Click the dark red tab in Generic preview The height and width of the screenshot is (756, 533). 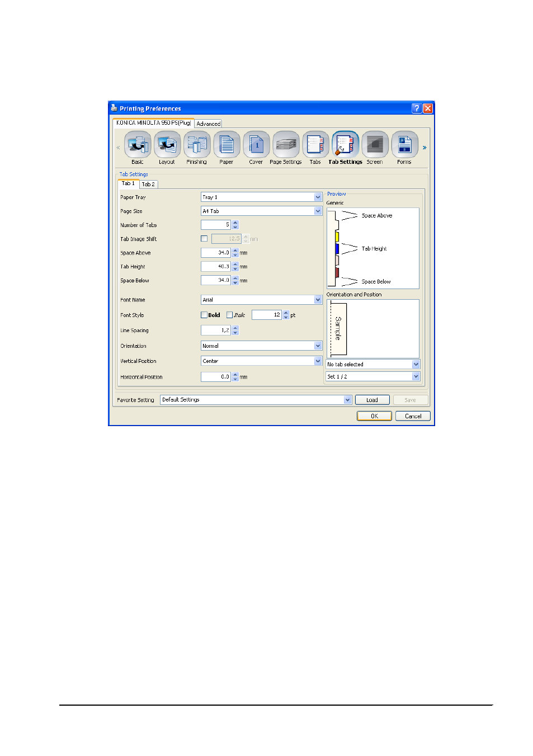pos(337,273)
